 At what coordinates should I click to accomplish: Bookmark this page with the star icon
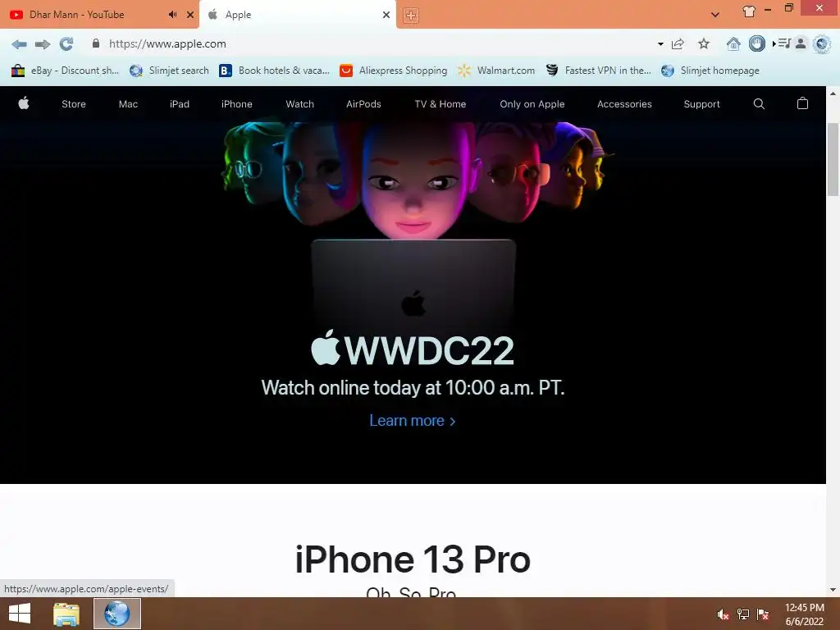click(x=704, y=44)
